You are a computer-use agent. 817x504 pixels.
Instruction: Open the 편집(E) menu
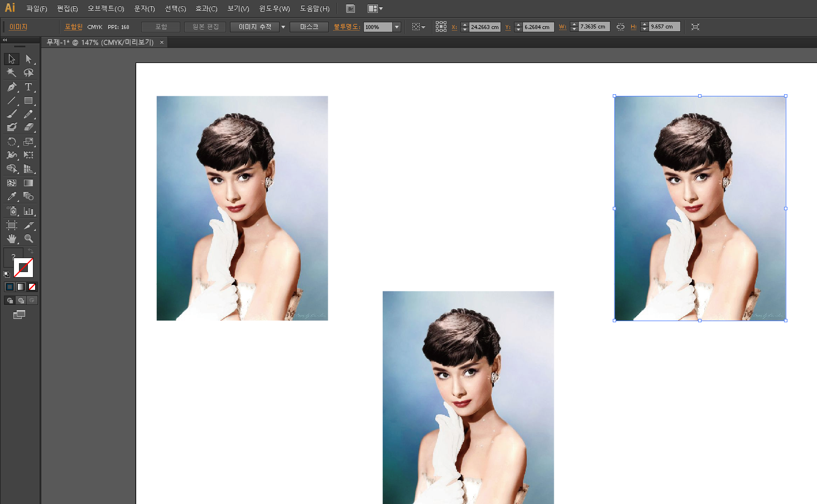(x=68, y=9)
